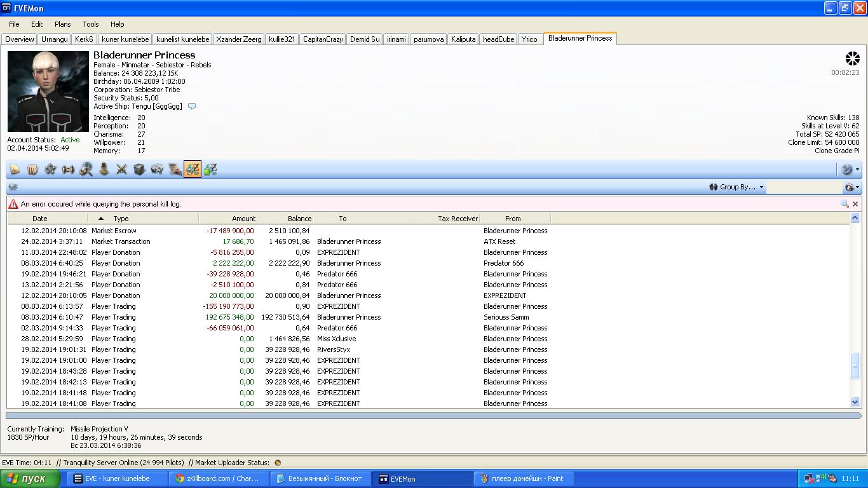
Task: Click the speech bubble next to Active Ship
Action: pos(192,107)
